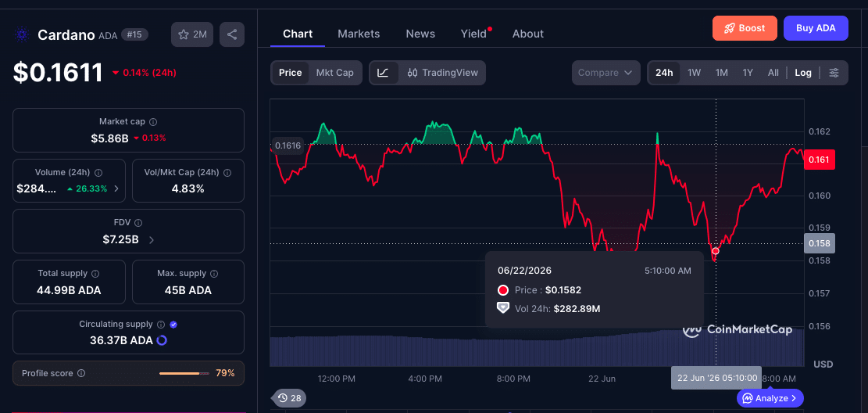Click the 22 Jun axis label
Viewport: 868px width, 413px height.
602,379
